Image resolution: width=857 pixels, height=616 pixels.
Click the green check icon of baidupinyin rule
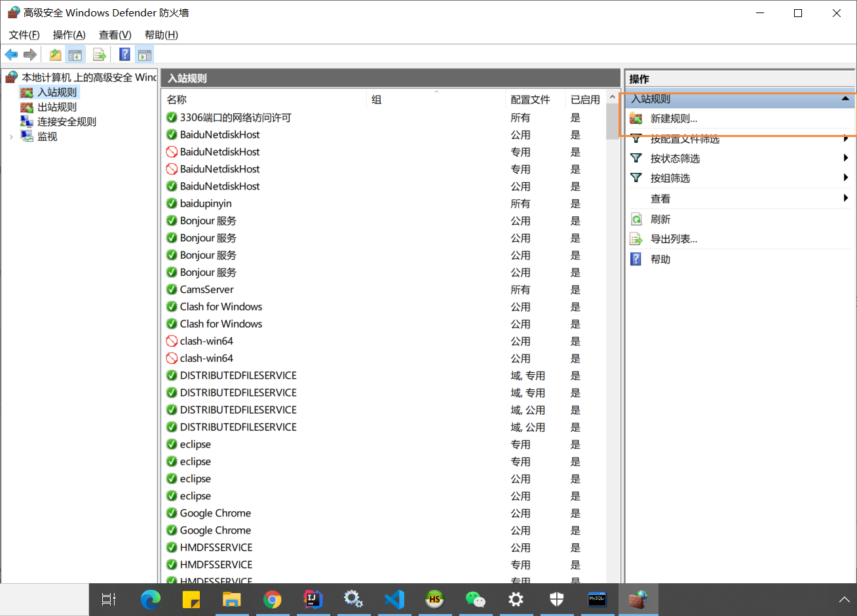(x=172, y=203)
